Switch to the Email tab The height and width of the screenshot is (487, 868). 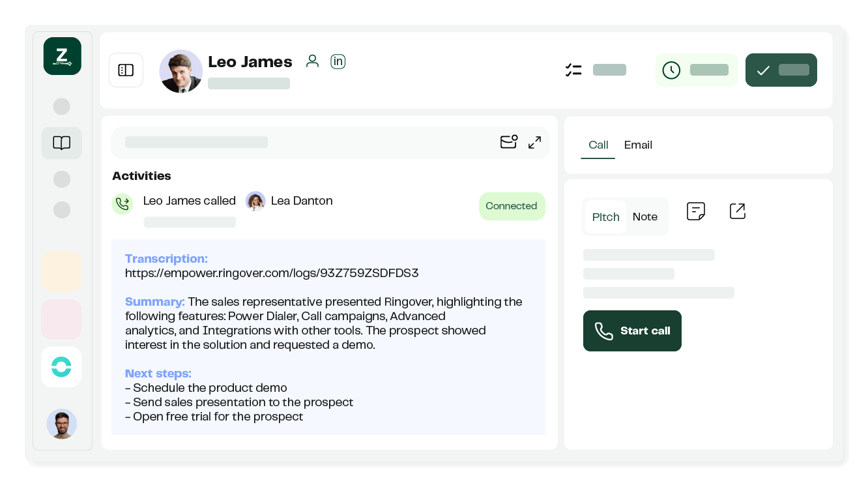pyautogui.click(x=637, y=145)
